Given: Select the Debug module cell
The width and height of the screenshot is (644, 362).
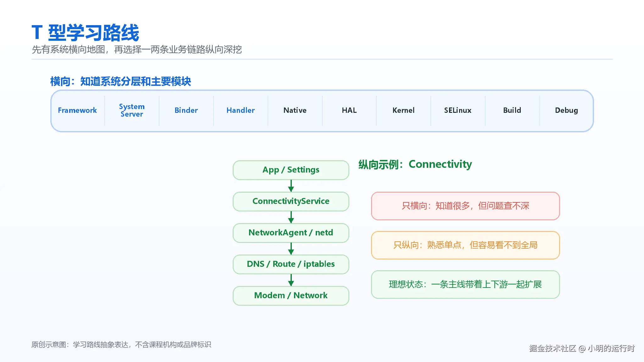Looking at the screenshot, I should tap(567, 110).
